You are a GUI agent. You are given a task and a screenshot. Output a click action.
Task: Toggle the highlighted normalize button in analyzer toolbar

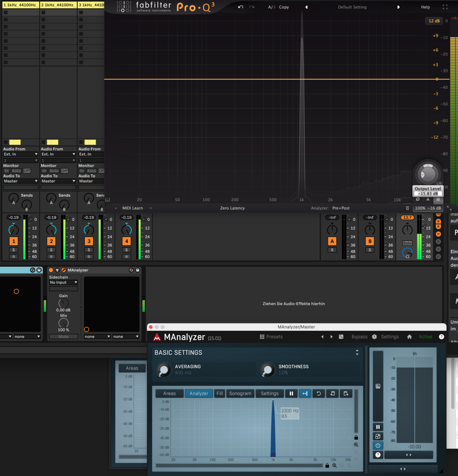click(305, 393)
